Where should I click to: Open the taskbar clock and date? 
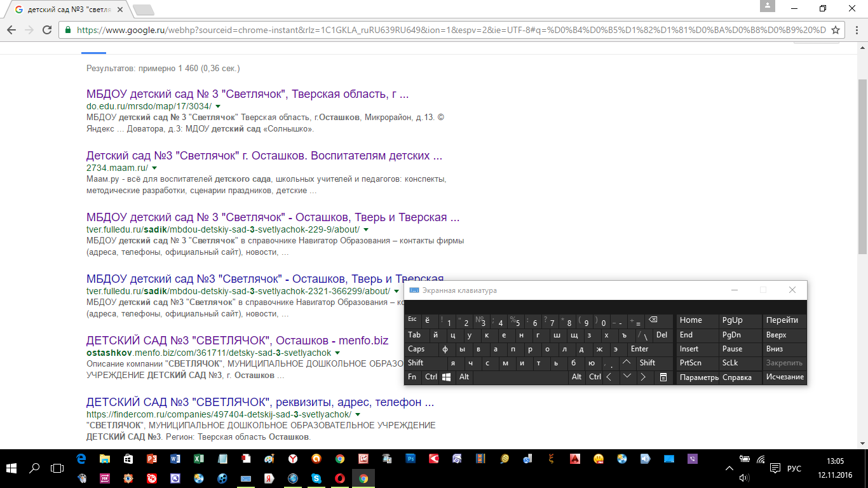[835, 468]
